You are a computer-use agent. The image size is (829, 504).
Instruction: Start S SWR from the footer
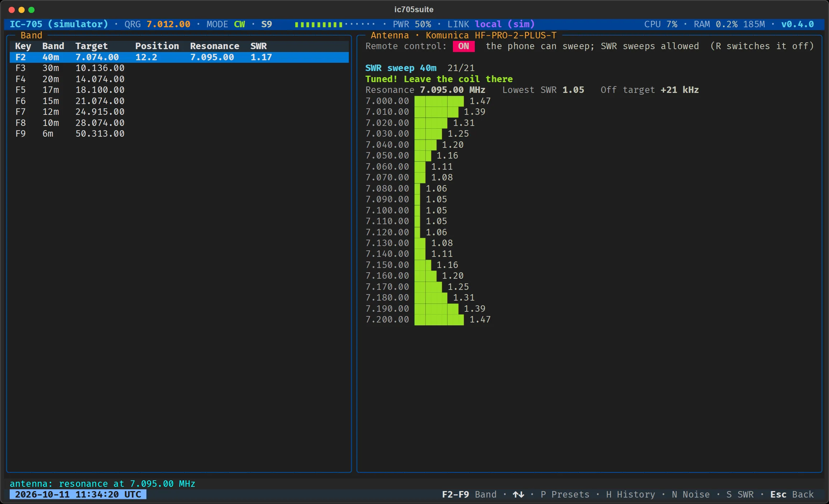740,495
